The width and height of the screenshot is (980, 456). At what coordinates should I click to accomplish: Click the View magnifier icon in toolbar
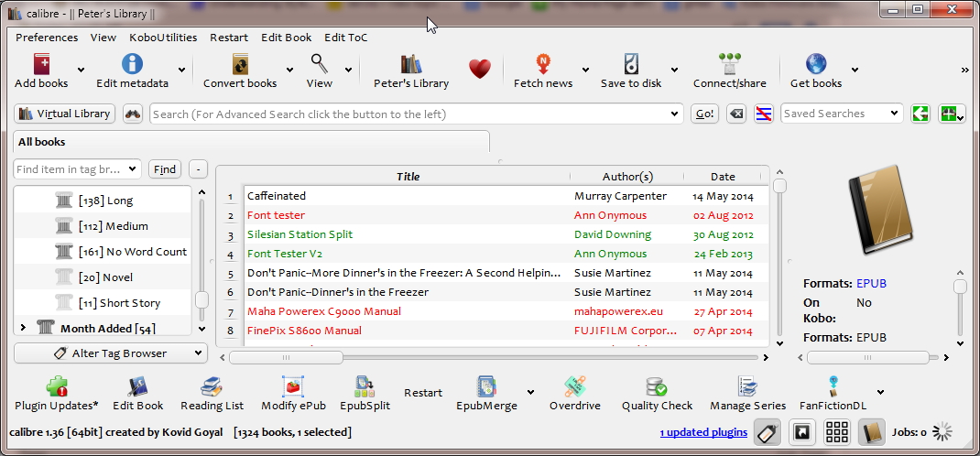pos(320,64)
